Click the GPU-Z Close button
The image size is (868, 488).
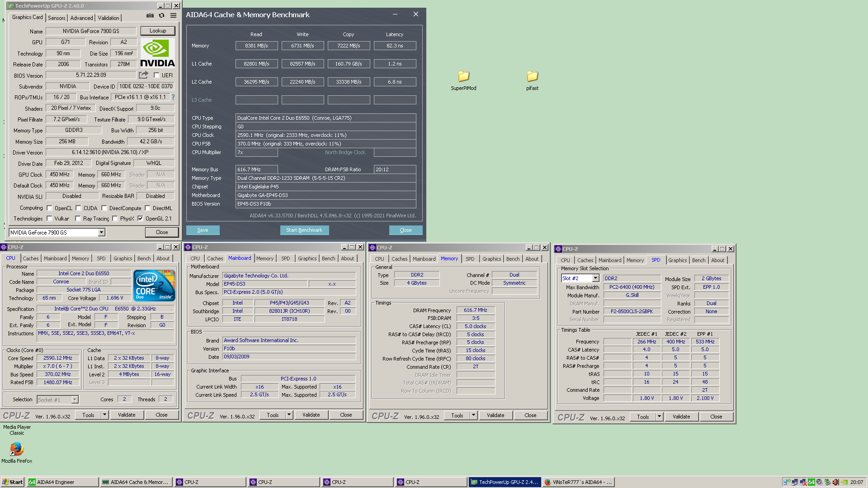click(162, 232)
